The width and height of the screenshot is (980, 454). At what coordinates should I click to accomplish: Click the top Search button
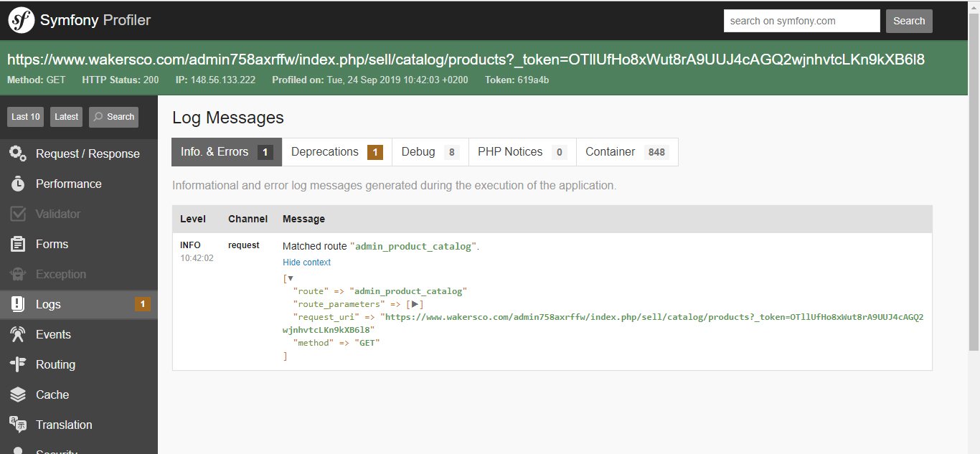(x=909, y=21)
